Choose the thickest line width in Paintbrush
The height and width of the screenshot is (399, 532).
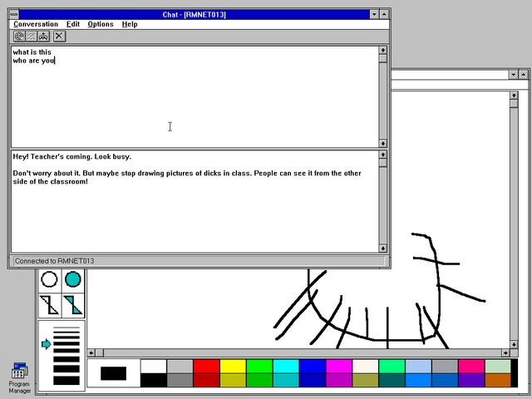[66, 381]
